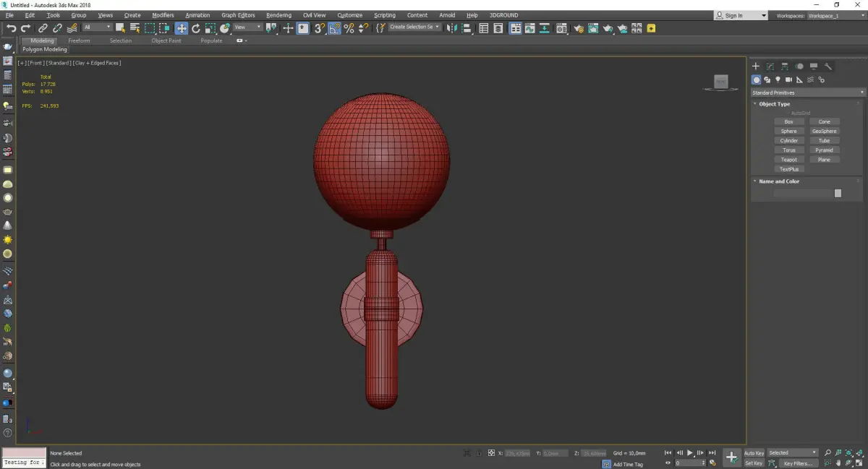Toggle the Set Key mode button

754,463
